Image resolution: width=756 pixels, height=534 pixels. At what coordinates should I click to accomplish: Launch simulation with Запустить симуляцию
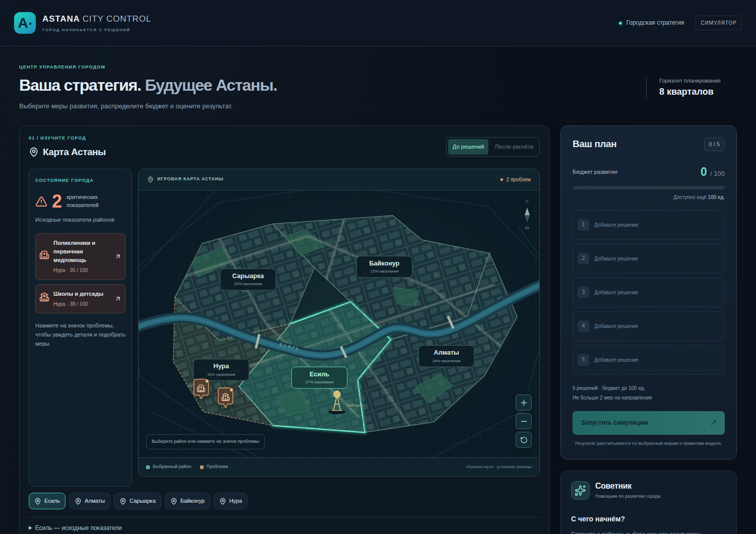(x=649, y=423)
